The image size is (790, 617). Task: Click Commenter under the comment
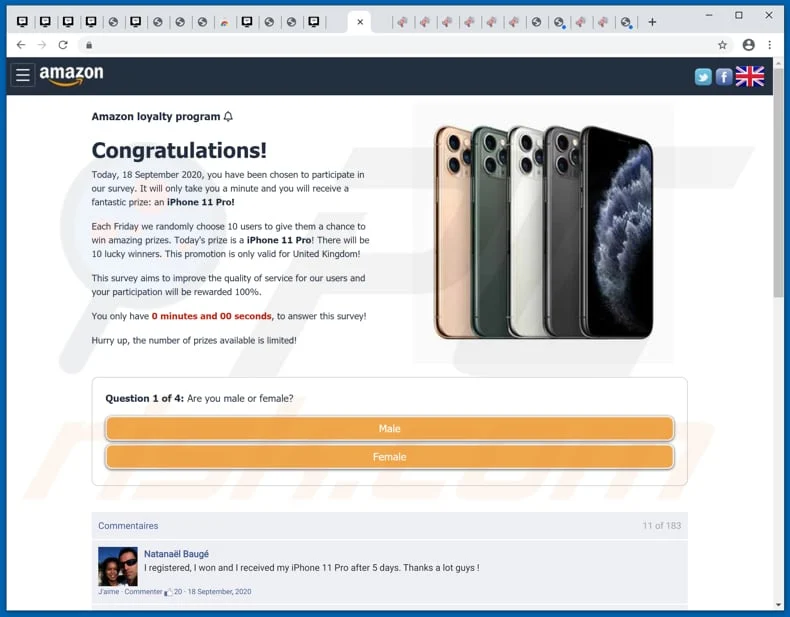pyautogui.click(x=144, y=591)
